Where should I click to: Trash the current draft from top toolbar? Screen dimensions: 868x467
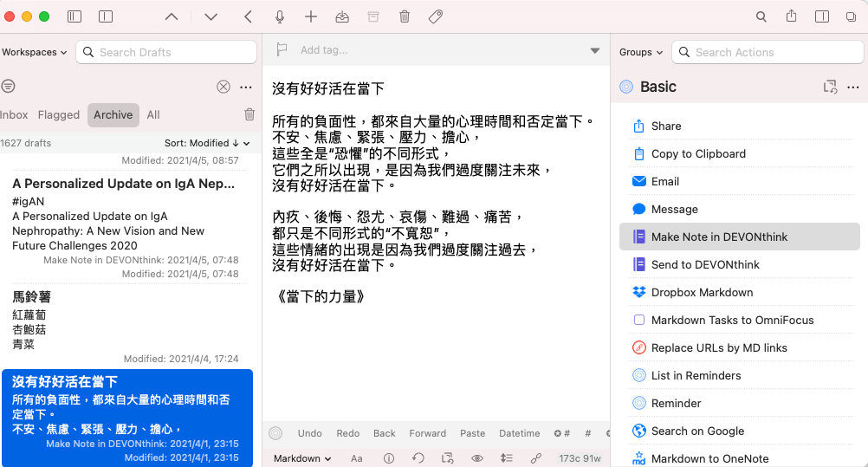[405, 16]
